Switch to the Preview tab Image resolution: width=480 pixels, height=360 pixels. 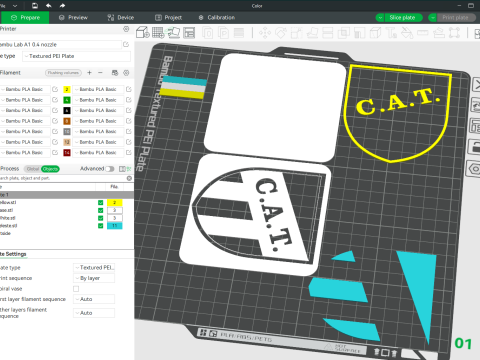[73, 18]
